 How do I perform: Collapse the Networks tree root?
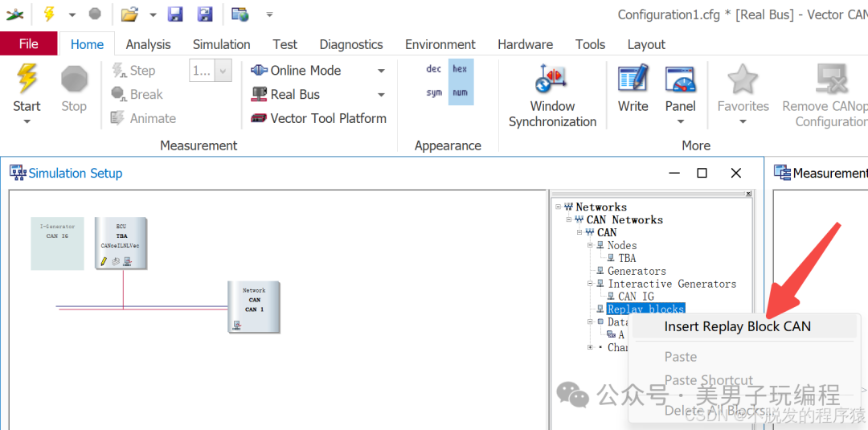tap(558, 207)
